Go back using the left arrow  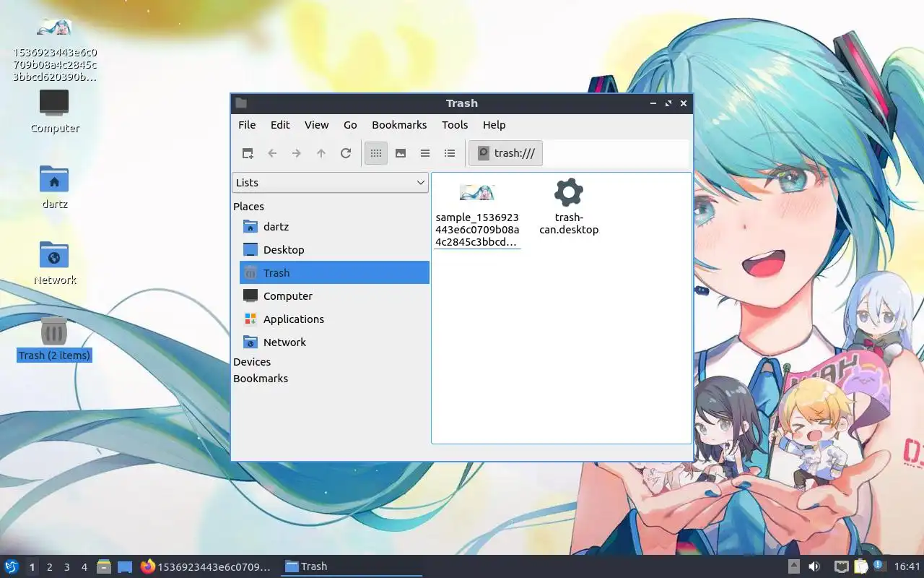pos(272,153)
